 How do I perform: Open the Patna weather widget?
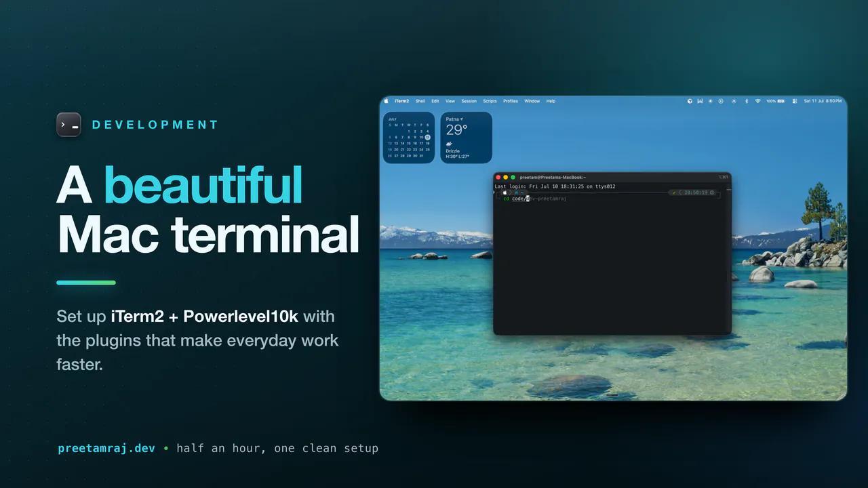click(x=467, y=138)
